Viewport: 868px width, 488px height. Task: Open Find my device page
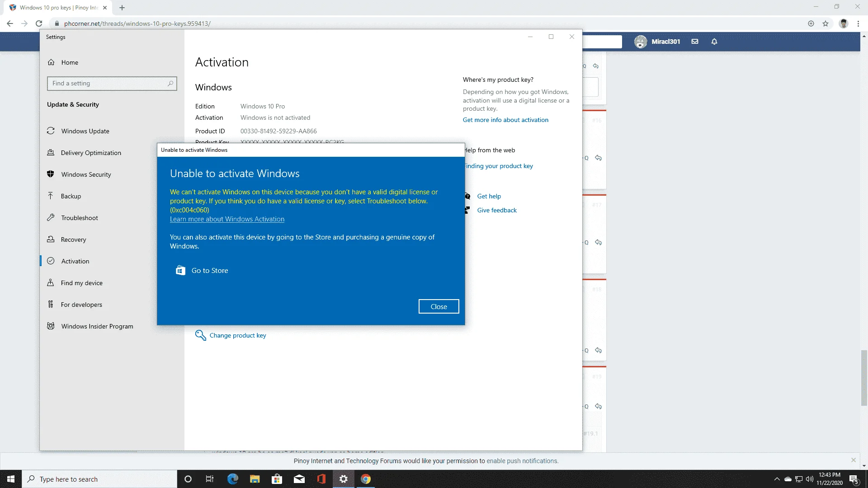click(x=82, y=283)
